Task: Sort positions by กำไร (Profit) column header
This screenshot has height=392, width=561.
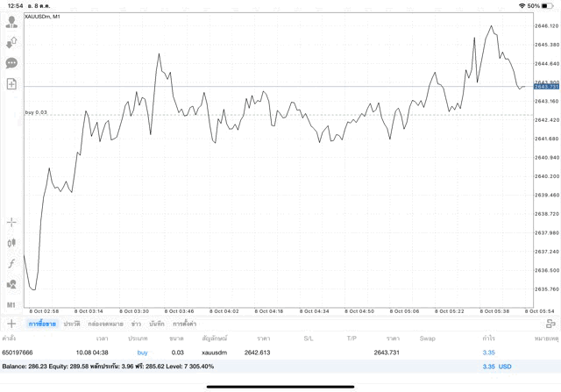Action: 488,338
